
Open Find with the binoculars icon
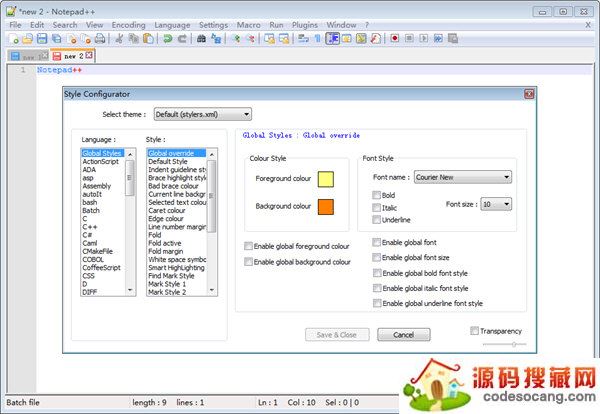click(x=201, y=39)
